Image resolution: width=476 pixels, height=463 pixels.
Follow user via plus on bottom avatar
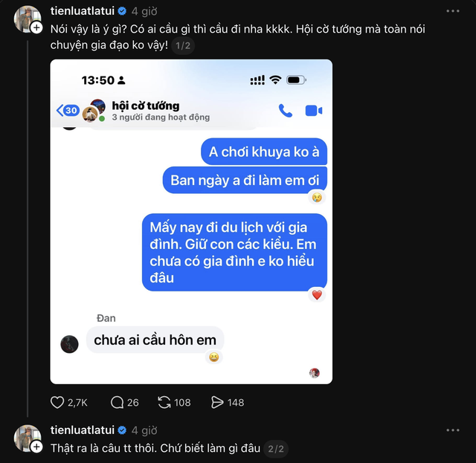pyautogui.click(x=36, y=447)
